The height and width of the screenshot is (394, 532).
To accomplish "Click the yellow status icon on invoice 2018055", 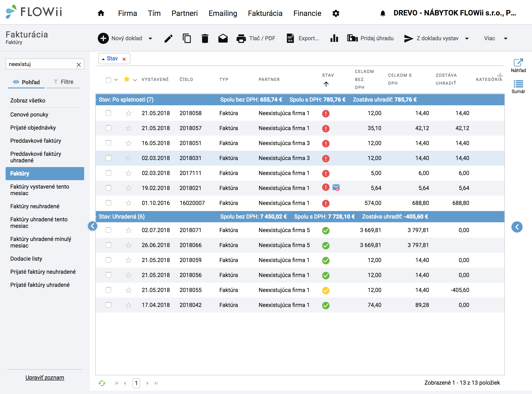I will (x=326, y=290).
